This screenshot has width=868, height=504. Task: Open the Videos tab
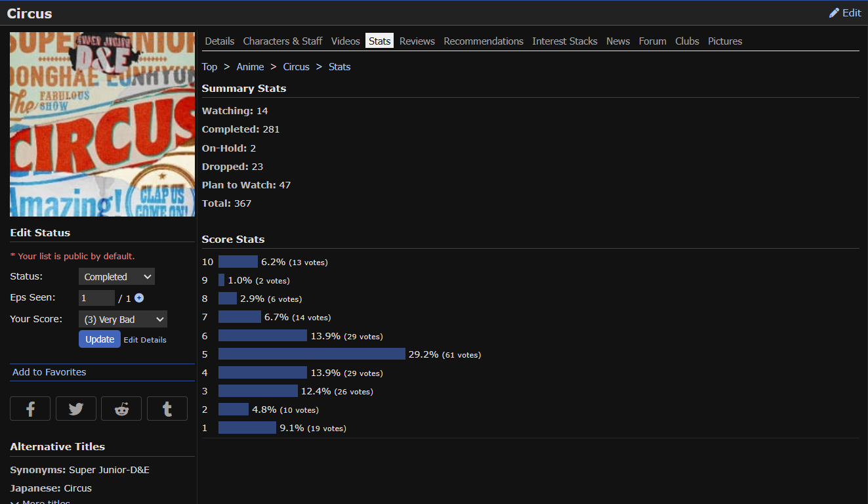(345, 41)
